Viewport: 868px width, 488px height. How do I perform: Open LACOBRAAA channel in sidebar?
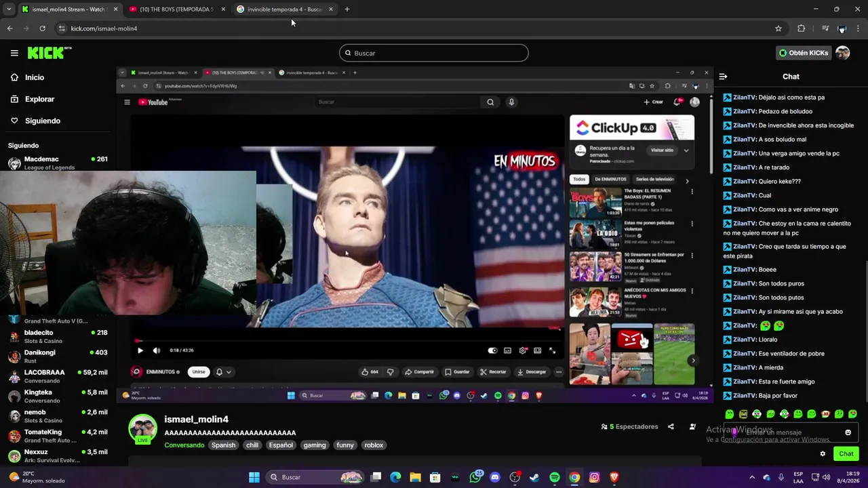58,376
